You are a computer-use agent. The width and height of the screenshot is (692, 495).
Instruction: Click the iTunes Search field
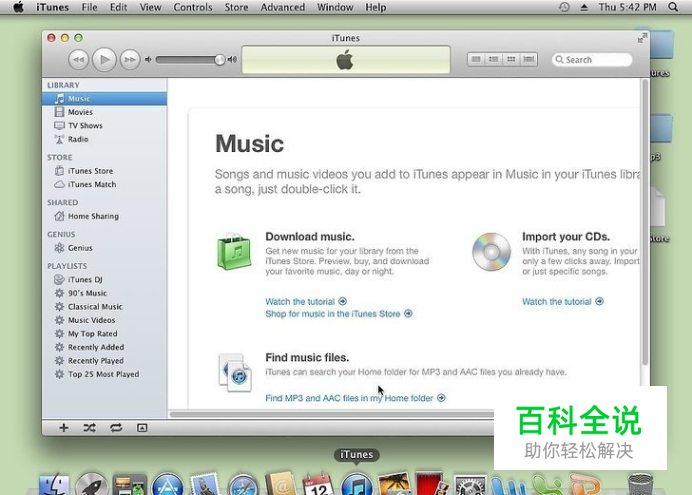[x=592, y=60]
